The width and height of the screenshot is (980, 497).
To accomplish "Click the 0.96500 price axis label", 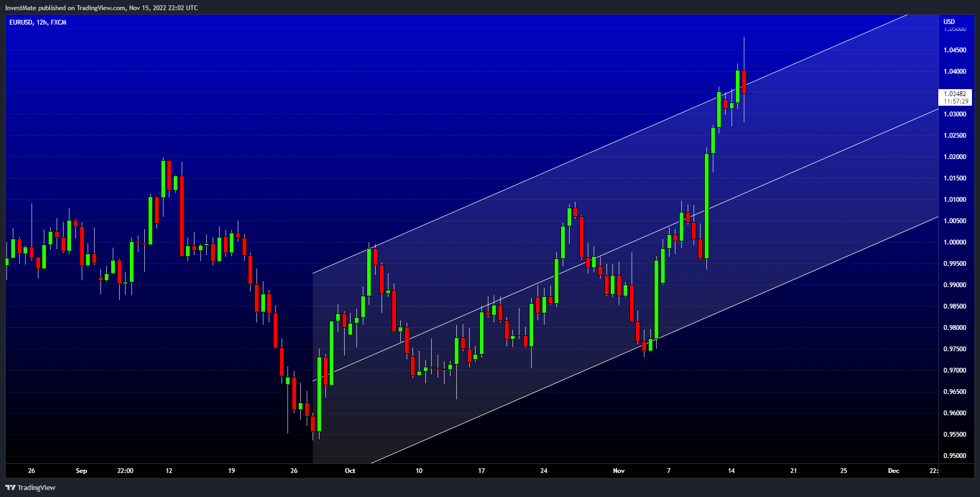I will coord(955,392).
